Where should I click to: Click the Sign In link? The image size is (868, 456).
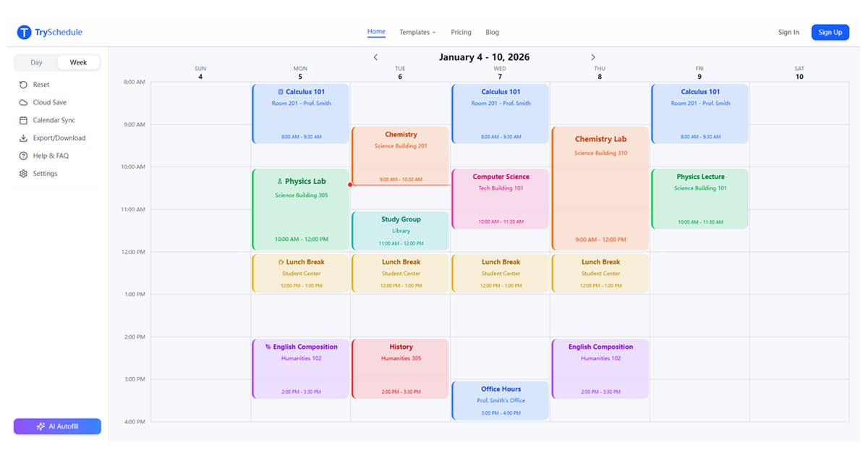coord(788,33)
